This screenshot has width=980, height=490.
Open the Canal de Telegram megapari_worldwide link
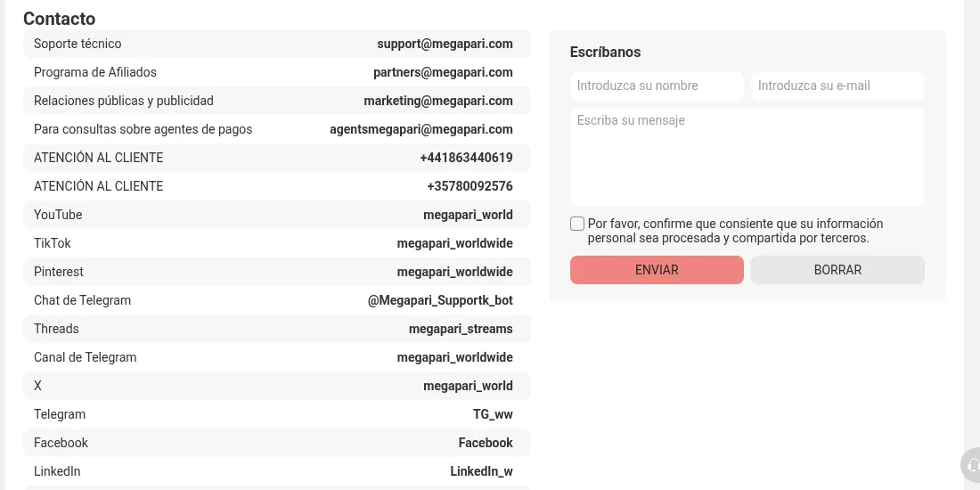click(455, 357)
